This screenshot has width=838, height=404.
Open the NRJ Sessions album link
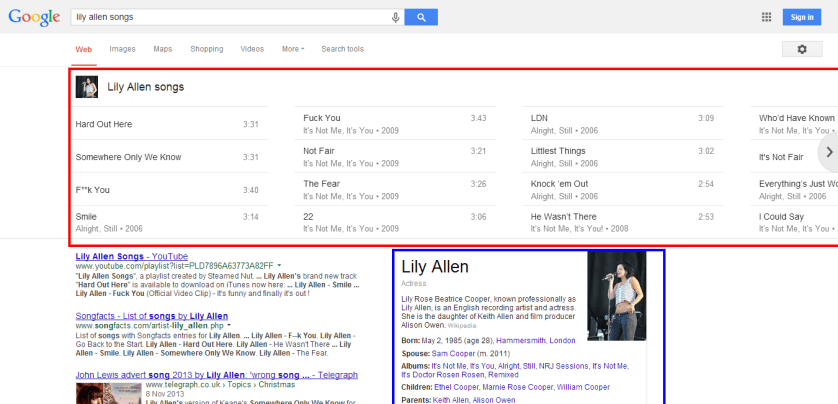pos(562,366)
